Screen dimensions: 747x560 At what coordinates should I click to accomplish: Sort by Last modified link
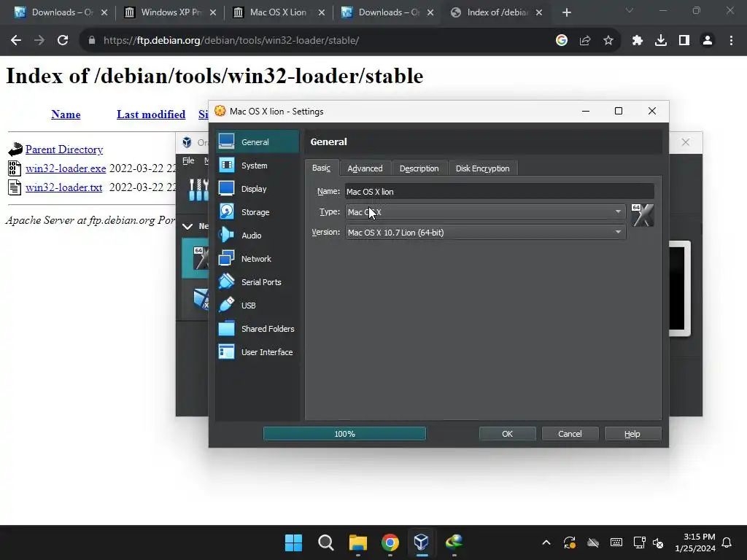[151, 114]
